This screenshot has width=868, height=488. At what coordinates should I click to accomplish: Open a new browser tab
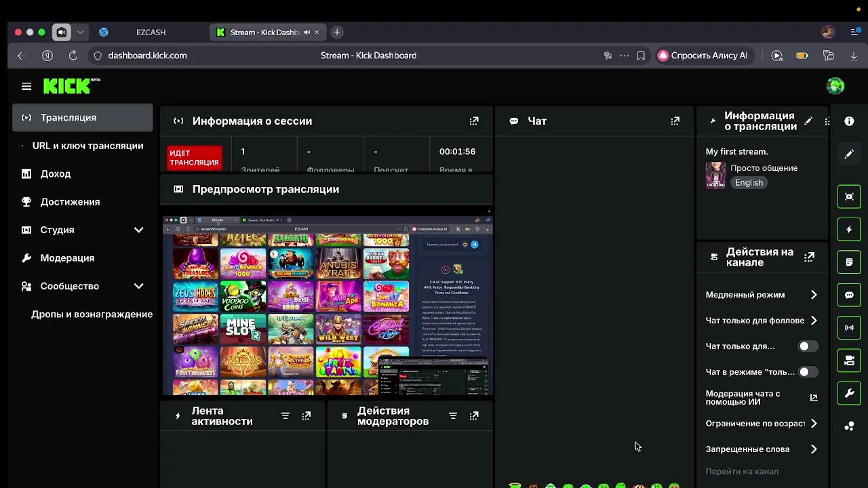[x=337, y=32]
